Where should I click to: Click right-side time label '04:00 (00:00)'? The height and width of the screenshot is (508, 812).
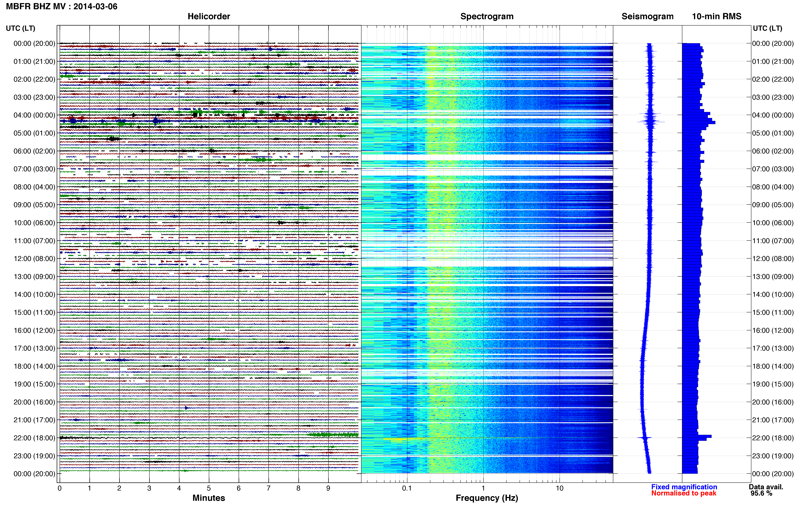point(773,115)
